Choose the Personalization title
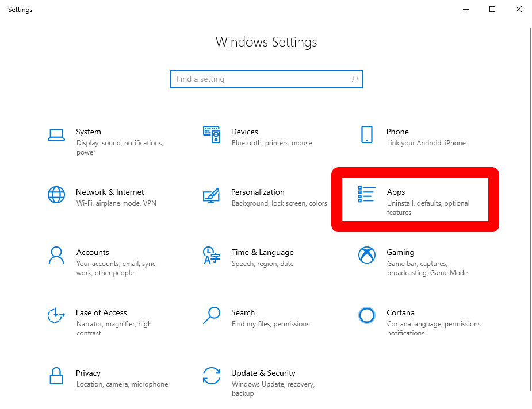Image resolution: width=532 pixels, height=409 pixels. (x=258, y=192)
